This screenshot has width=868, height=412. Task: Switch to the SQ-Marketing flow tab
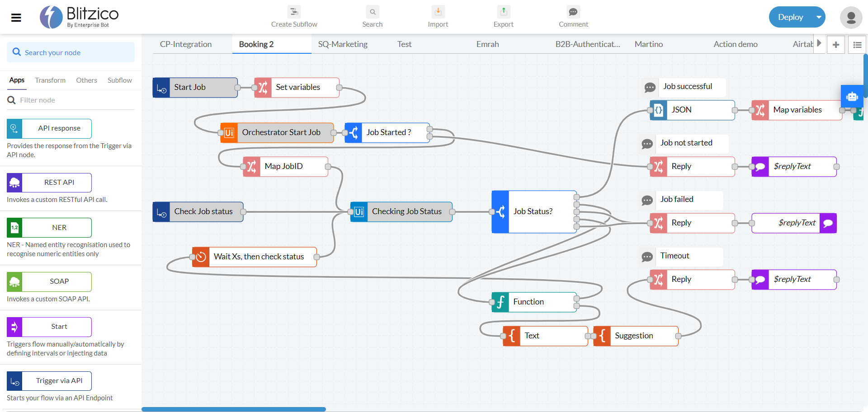[342, 44]
